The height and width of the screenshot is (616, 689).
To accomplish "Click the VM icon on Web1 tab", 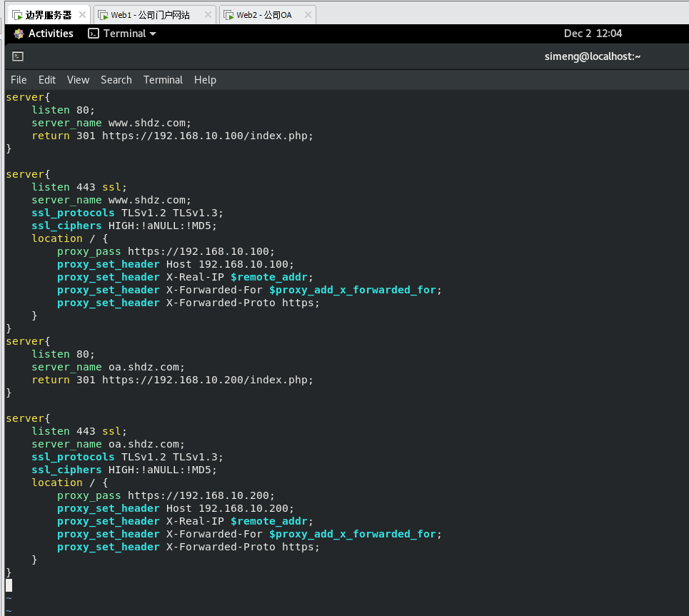I will click(103, 15).
